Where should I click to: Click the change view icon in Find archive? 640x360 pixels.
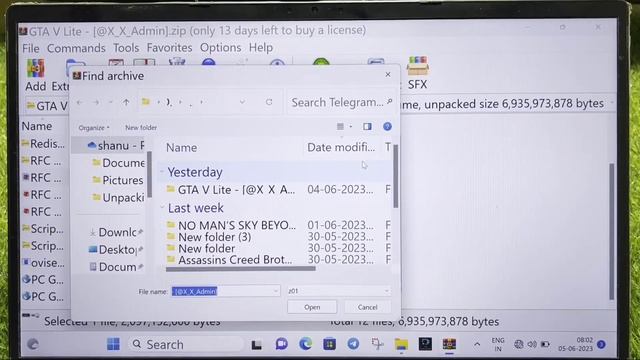340,127
